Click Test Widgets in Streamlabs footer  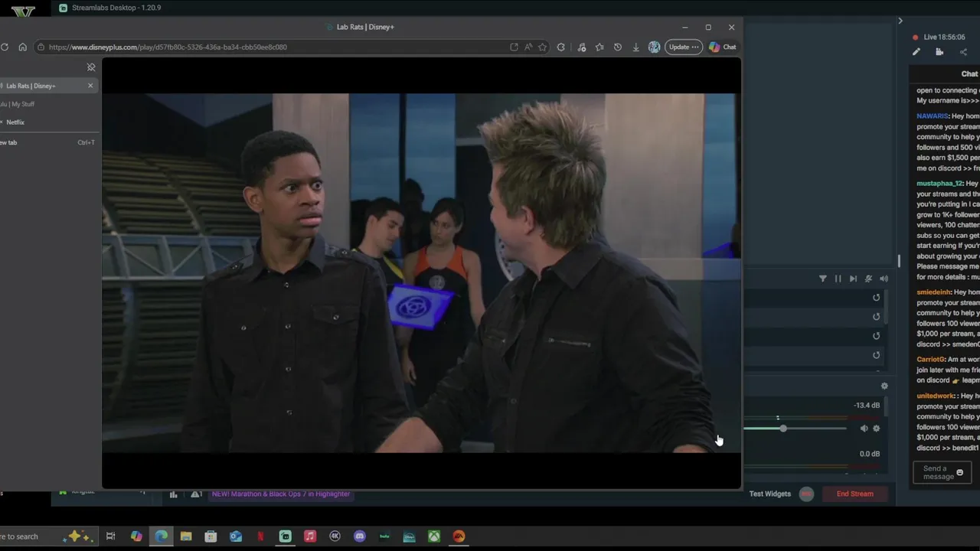770,494
